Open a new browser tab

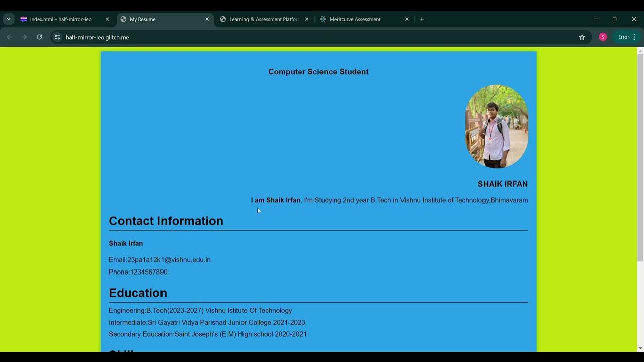click(x=422, y=19)
